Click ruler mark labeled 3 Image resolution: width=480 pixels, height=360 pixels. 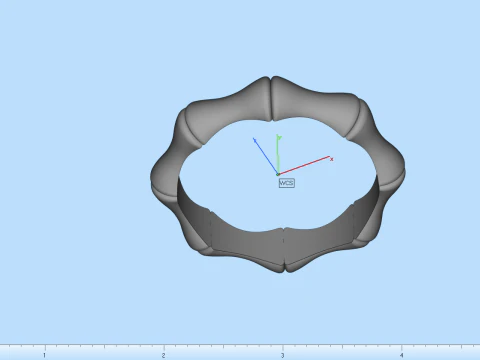(282, 355)
